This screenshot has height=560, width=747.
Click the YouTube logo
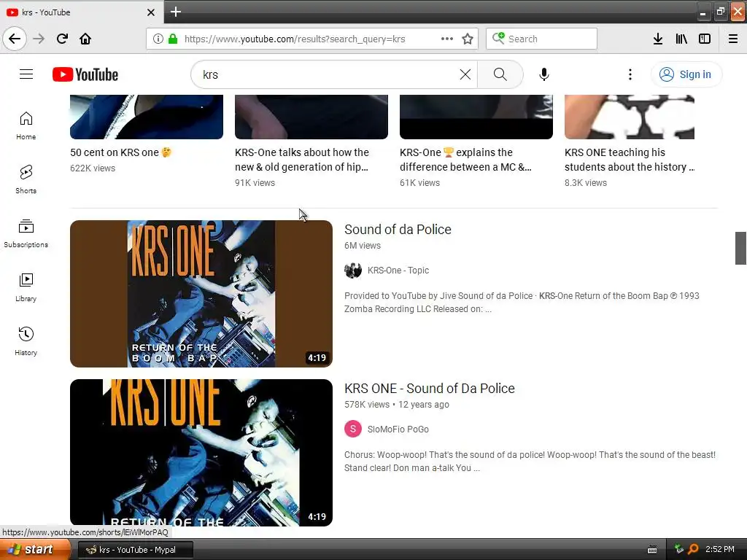85,74
